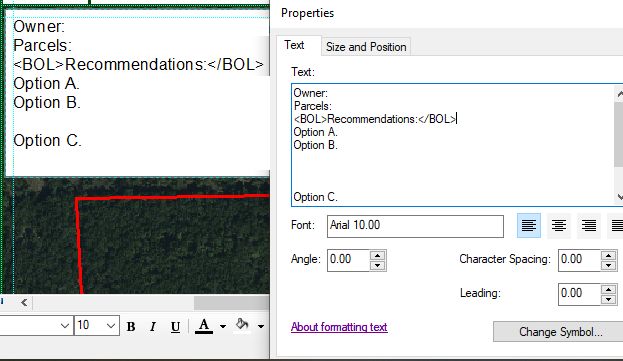
Task: Click the layout horizontal scroll left arrow
Action: click(x=24, y=303)
